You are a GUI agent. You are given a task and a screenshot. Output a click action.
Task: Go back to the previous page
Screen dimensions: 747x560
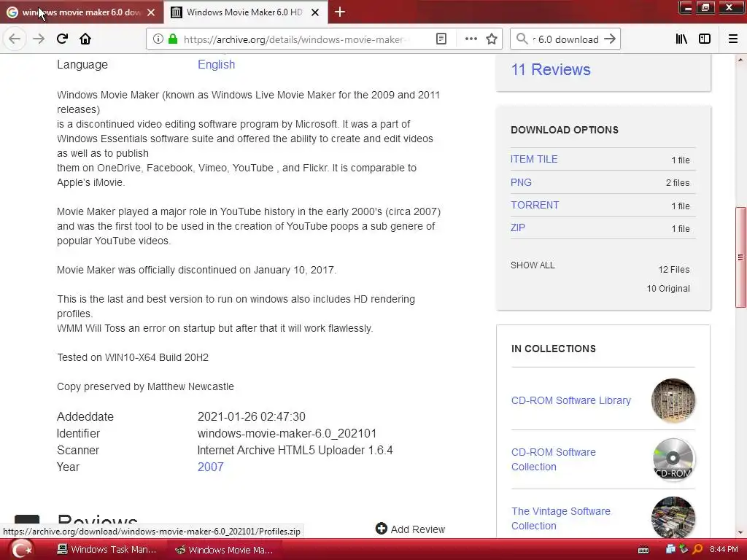pos(15,39)
